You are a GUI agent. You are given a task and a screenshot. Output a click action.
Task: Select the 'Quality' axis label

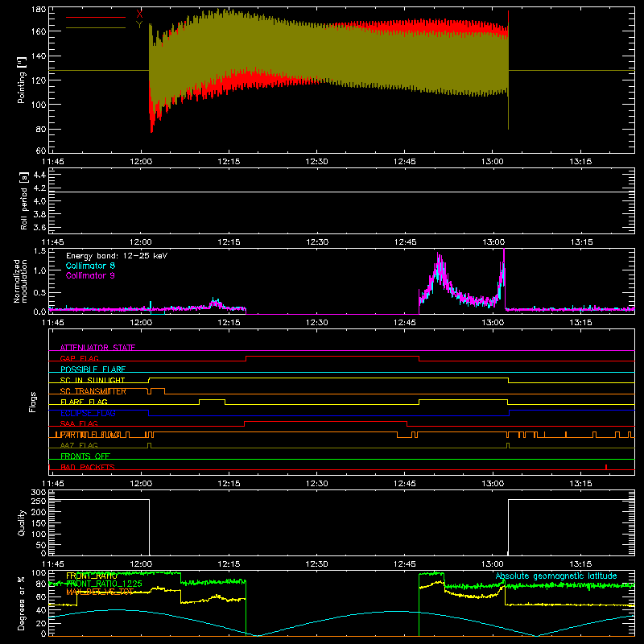click(22, 522)
